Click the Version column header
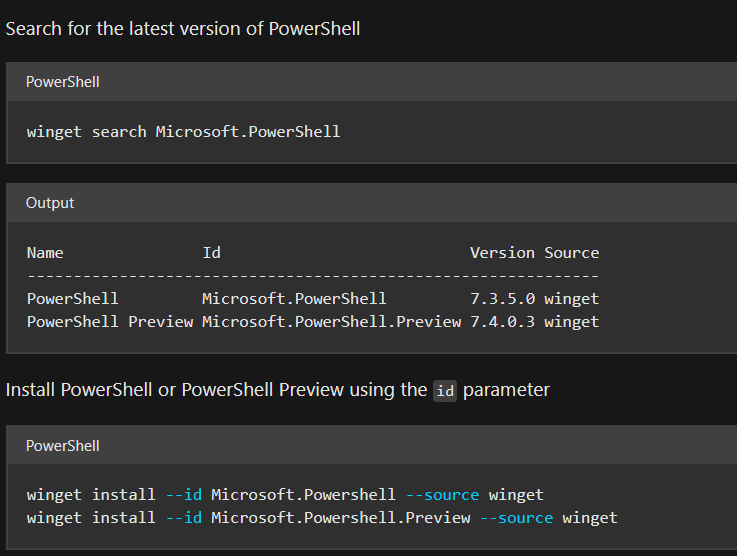The image size is (737, 556). point(502,253)
